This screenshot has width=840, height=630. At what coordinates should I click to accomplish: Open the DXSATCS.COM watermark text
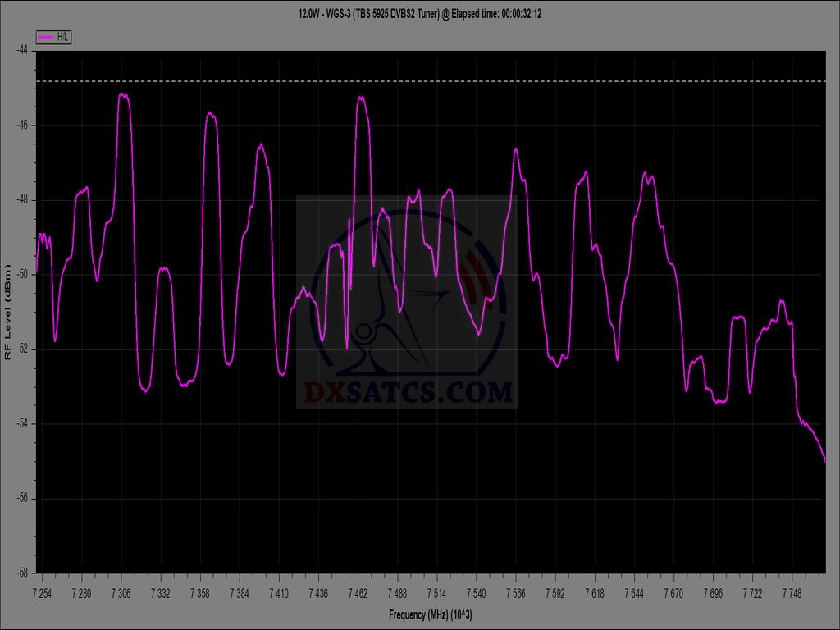(x=408, y=393)
